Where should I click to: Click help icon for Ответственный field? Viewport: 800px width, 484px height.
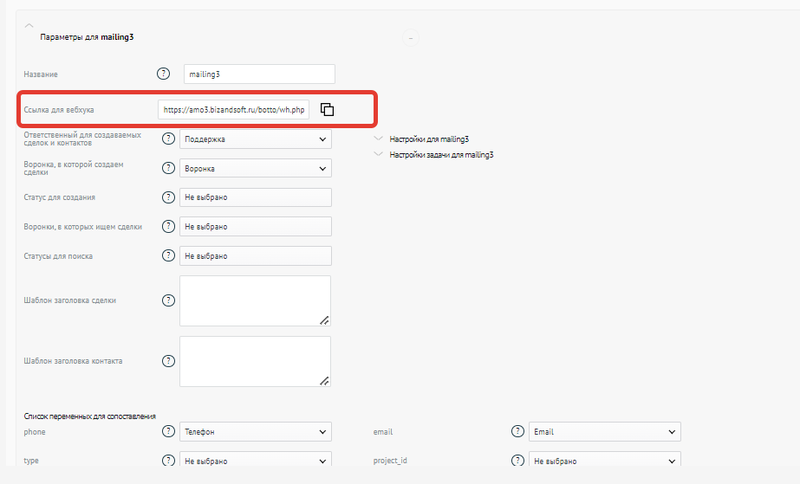pos(168,139)
